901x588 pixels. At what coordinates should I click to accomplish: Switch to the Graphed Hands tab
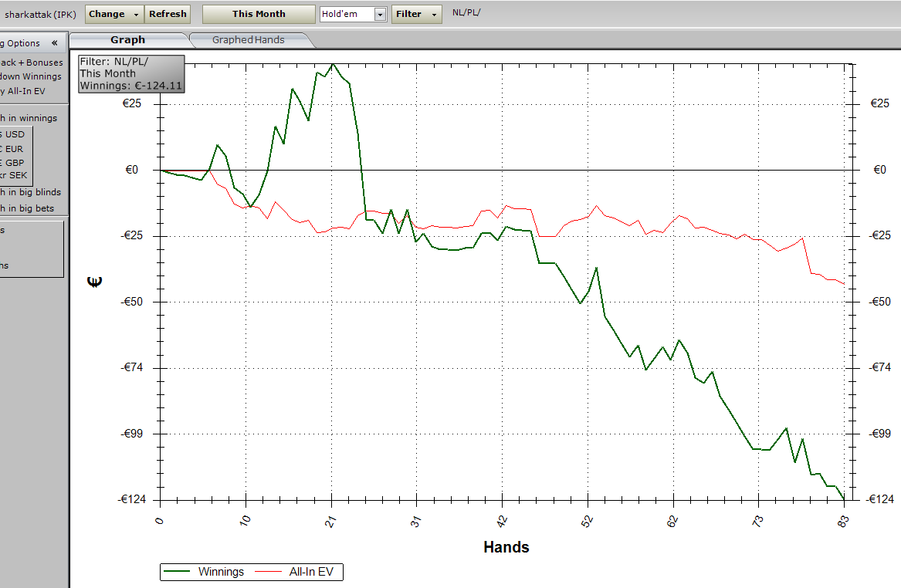(x=249, y=39)
